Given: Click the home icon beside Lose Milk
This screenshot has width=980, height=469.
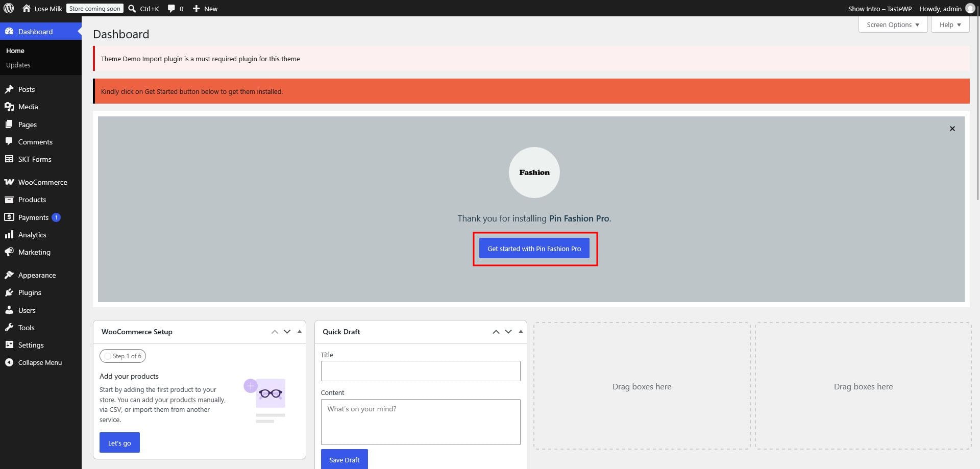Looking at the screenshot, I should pyautogui.click(x=27, y=9).
